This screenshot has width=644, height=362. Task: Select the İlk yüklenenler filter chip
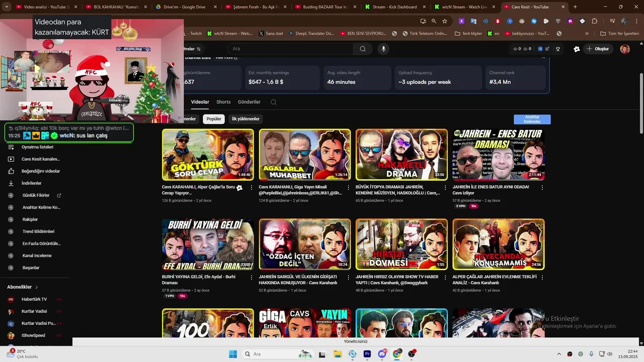coord(246,119)
